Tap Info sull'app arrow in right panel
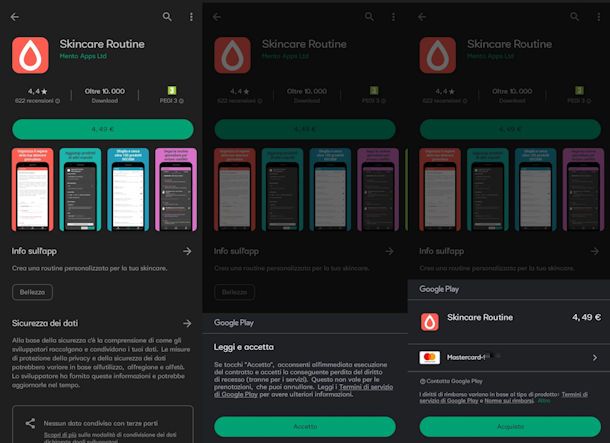The image size is (610, 443). click(x=594, y=251)
